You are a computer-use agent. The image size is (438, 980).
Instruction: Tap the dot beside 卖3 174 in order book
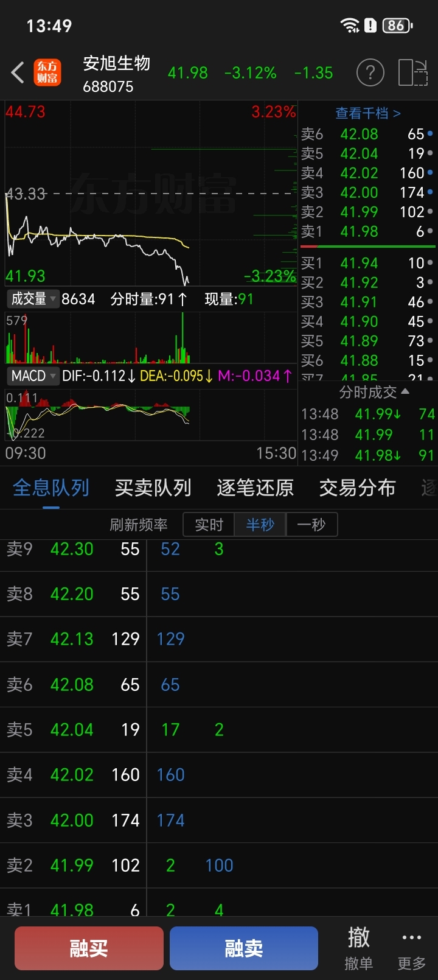(x=430, y=192)
